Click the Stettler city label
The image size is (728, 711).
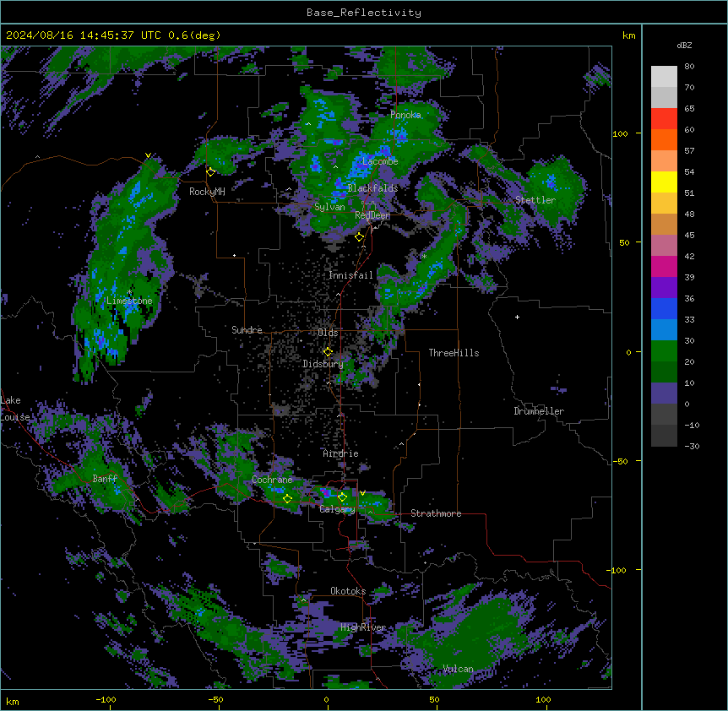coord(535,200)
